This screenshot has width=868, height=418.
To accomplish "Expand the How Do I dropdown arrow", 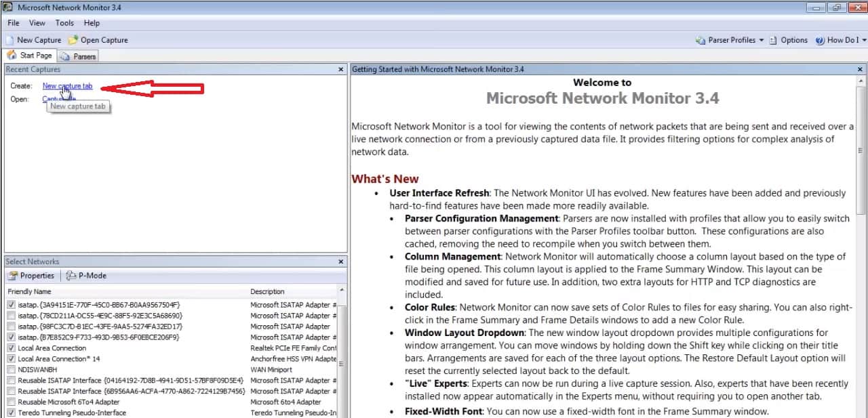I will [864, 40].
